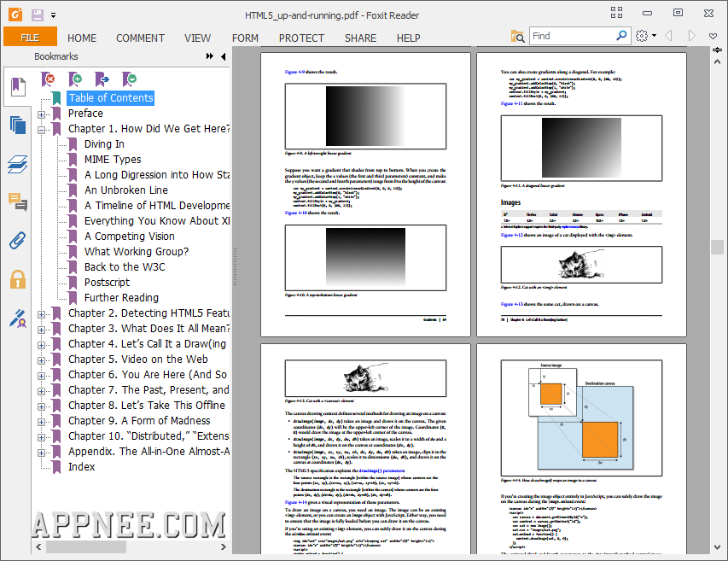
Task: Open the Security lock panel icon
Action: click(18, 279)
